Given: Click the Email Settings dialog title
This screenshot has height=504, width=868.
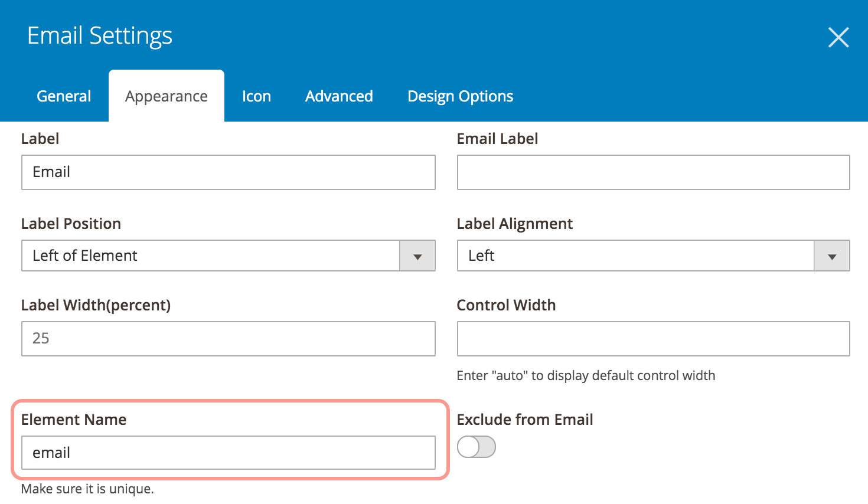Looking at the screenshot, I should (100, 36).
